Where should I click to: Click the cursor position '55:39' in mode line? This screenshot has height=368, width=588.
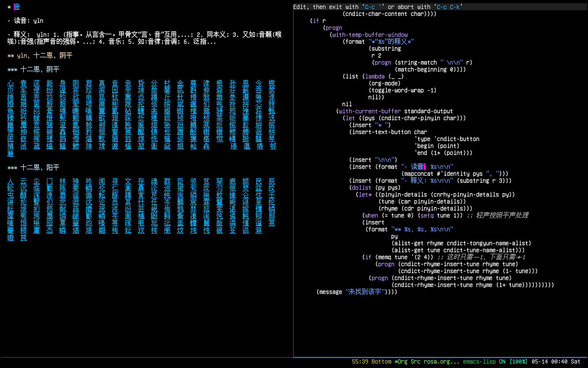(360, 361)
